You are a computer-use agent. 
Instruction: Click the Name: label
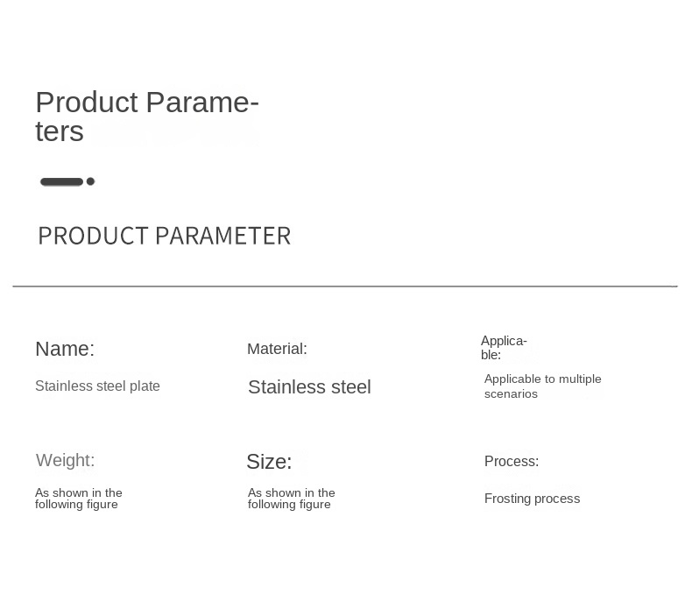click(x=65, y=349)
